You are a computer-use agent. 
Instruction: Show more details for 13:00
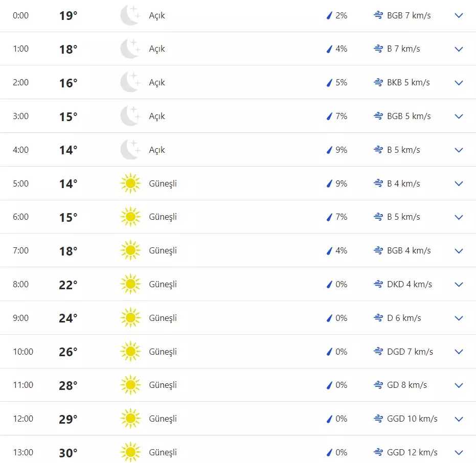pos(459,452)
